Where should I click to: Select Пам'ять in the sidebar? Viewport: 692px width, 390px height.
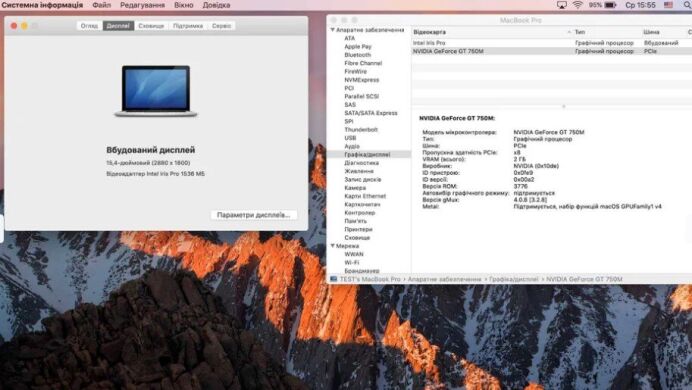click(355, 221)
